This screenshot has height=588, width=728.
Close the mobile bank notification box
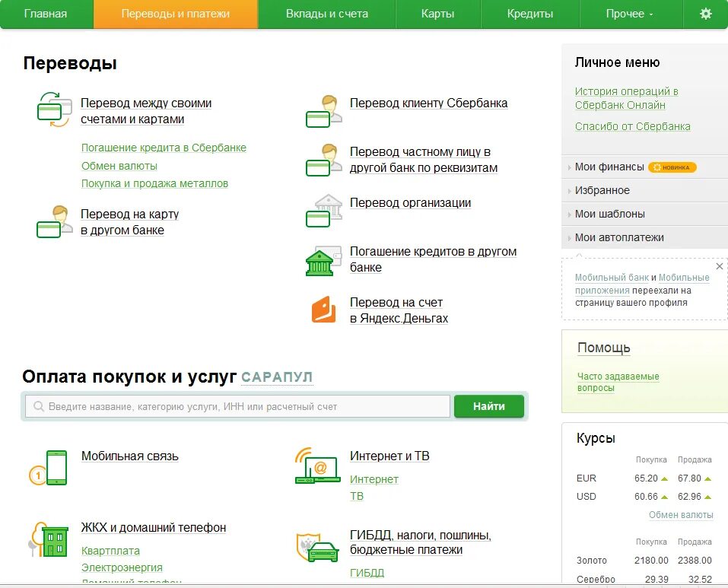pyautogui.click(x=719, y=266)
